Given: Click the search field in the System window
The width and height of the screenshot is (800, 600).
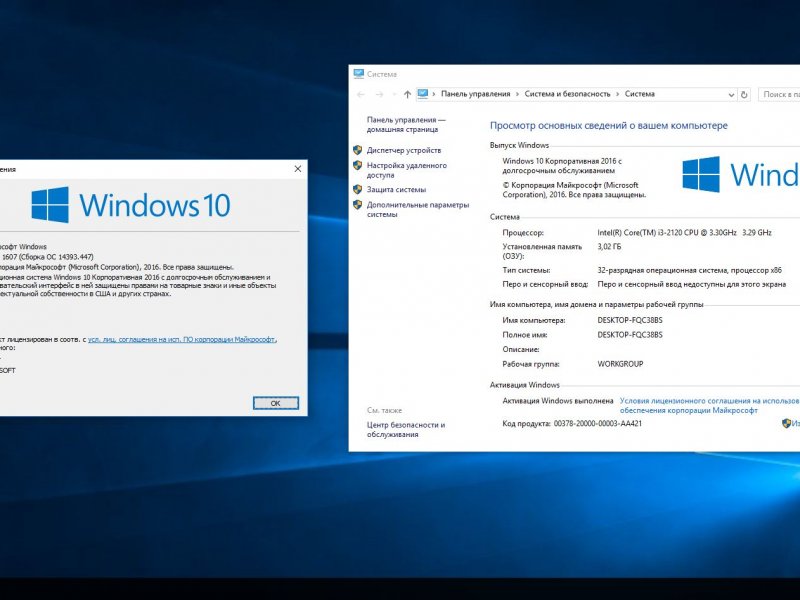Looking at the screenshot, I should click(x=779, y=94).
